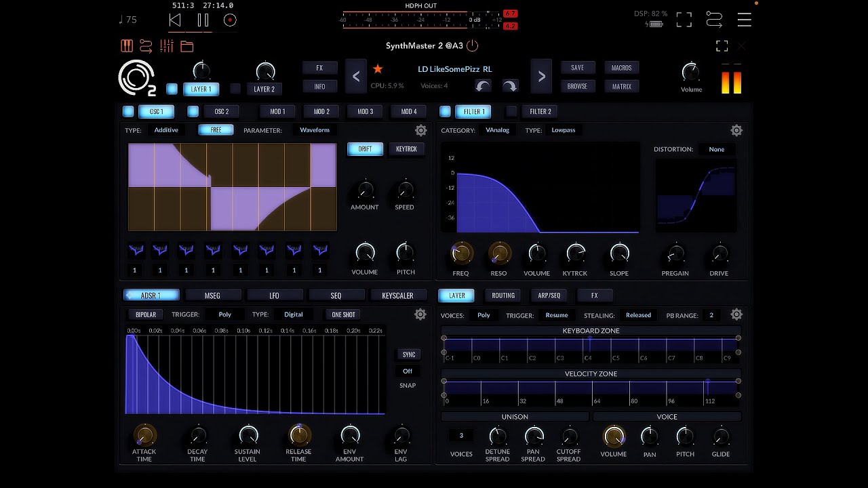Go to next preset with right arrow
This screenshot has width=868, height=488.
pyautogui.click(x=541, y=77)
